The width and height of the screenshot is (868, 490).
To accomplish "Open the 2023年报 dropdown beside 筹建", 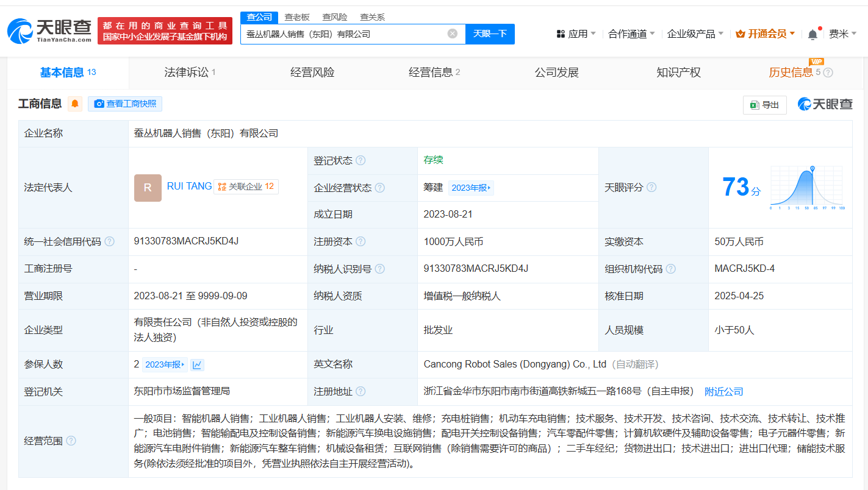I will pyautogui.click(x=471, y=188).
